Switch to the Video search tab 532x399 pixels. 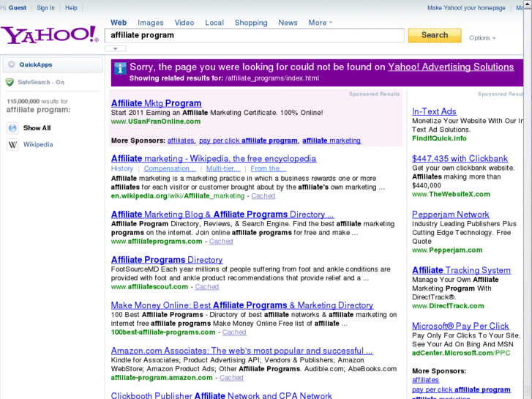(184, 23)
